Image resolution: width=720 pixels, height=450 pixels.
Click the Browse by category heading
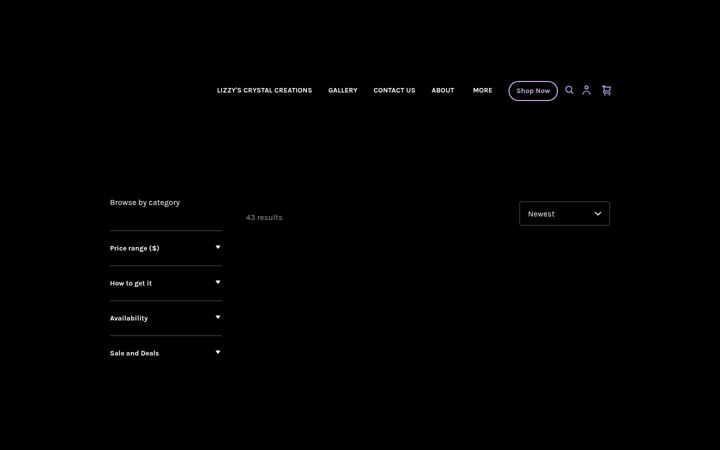coord(145,202)
